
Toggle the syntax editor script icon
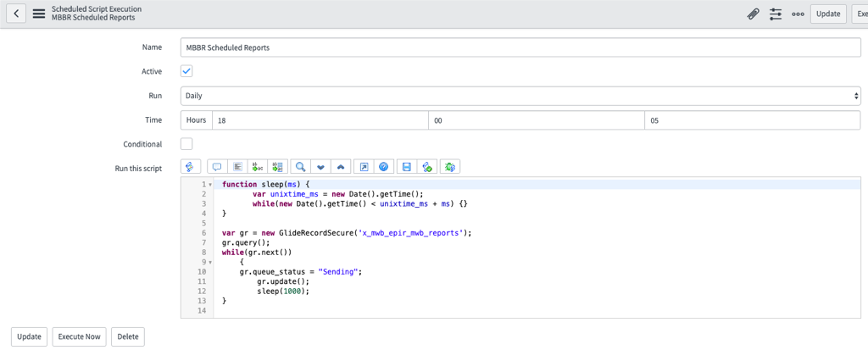[191, 167]
